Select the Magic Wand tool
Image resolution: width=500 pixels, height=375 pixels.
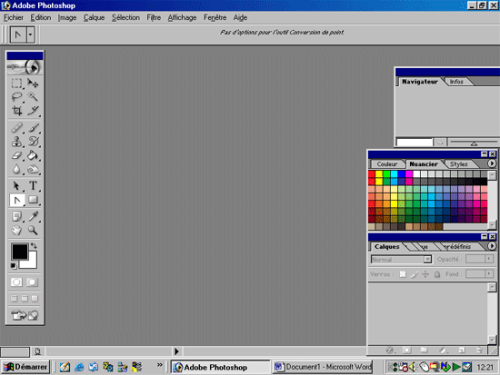coord(33,97)
